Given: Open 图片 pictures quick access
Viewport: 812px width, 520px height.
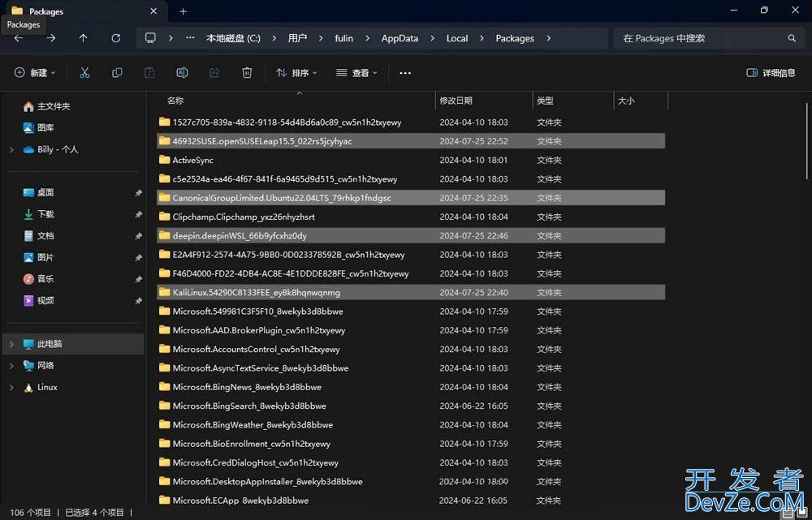Looking at the screenshot, I should [x=38, y=257].
